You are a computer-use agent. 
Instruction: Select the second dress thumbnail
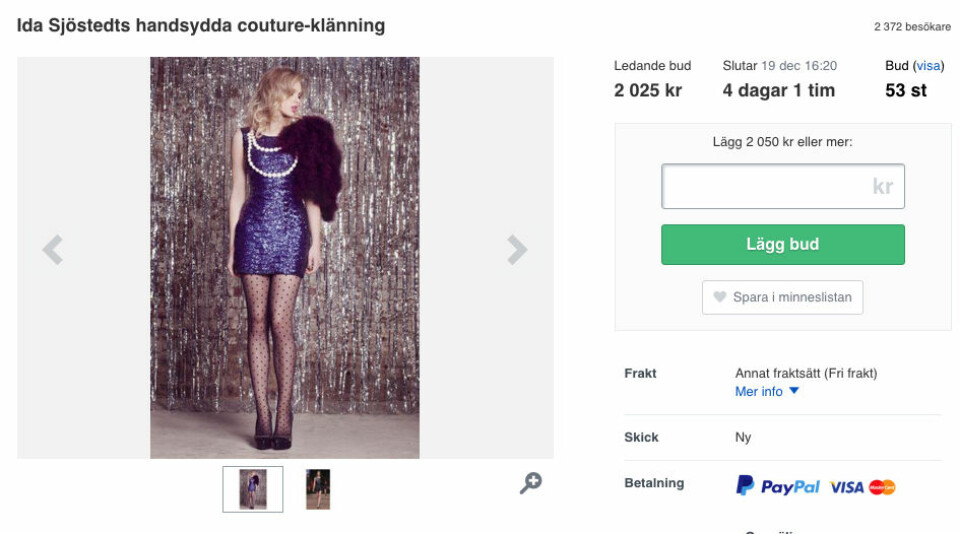[318, 489]
